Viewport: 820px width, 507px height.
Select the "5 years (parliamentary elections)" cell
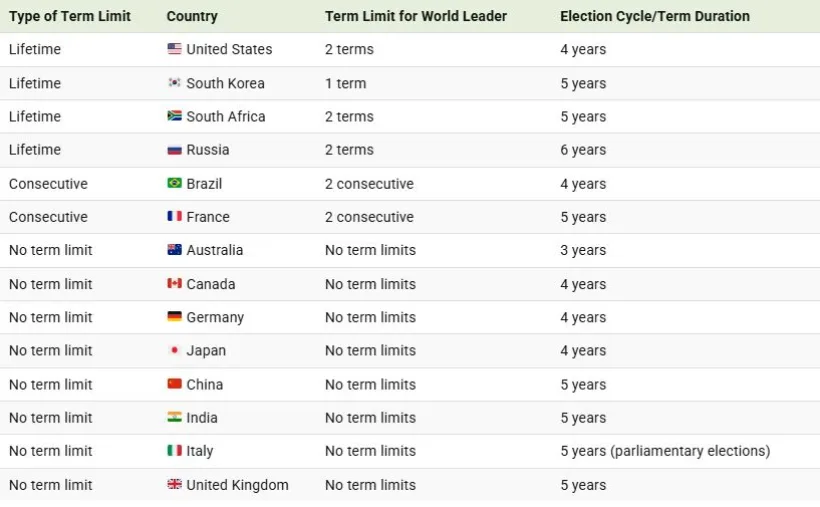coord(665,451)
